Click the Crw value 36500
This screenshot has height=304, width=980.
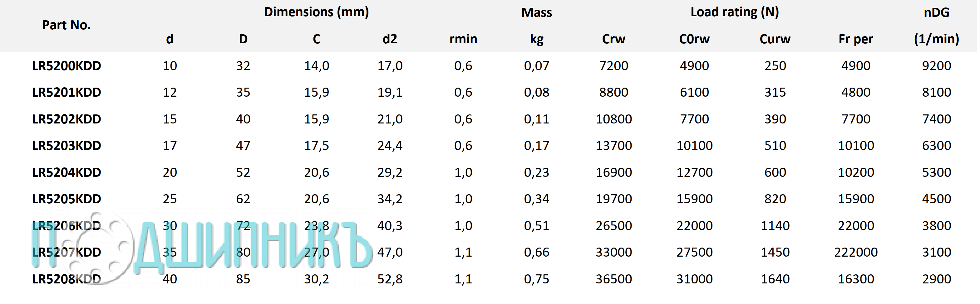614,279
